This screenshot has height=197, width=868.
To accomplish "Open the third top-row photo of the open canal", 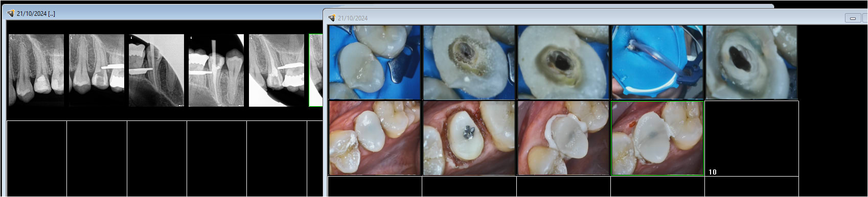I will tap(563, 62).
